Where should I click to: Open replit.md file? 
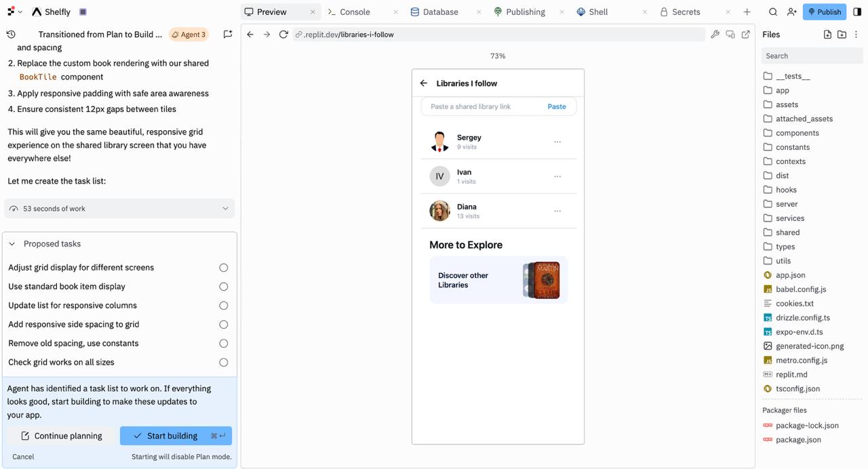[791, 375]
